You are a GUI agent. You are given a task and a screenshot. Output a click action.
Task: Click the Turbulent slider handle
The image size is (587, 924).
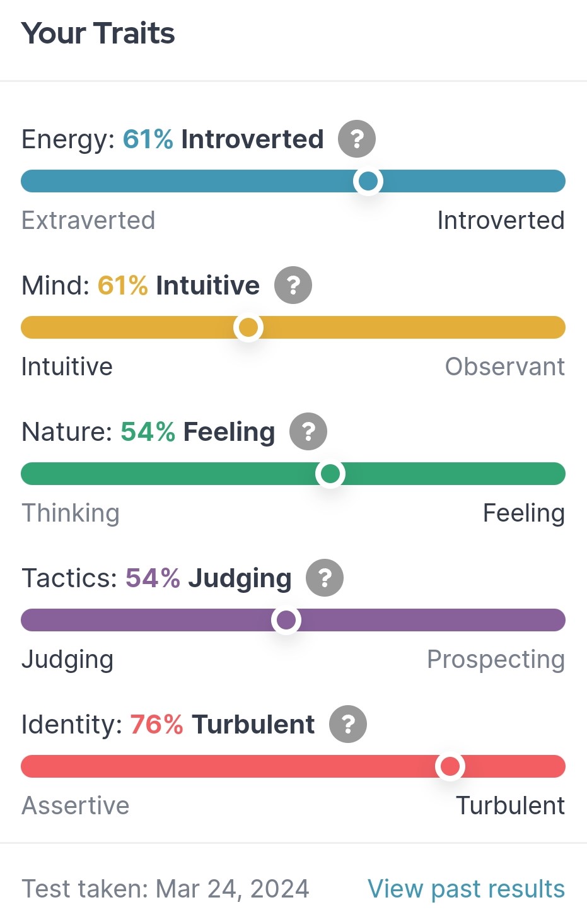[x=451, y=766]
